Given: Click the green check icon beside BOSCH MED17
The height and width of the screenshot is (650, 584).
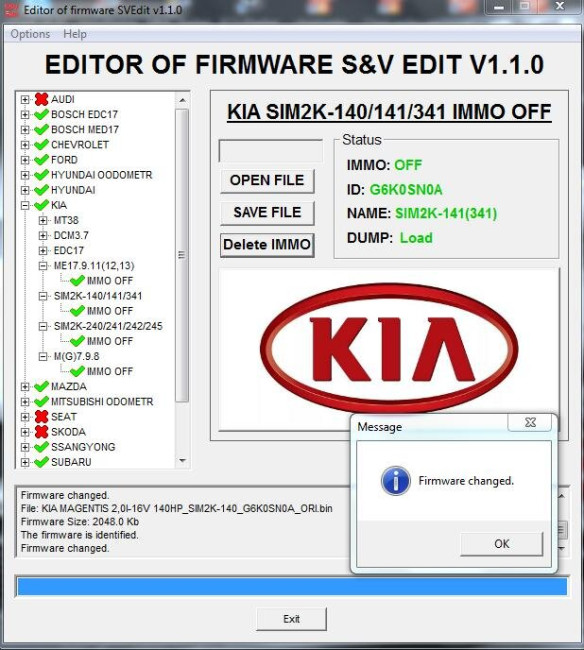Looking at the screenshot, I should coord(41,129).
